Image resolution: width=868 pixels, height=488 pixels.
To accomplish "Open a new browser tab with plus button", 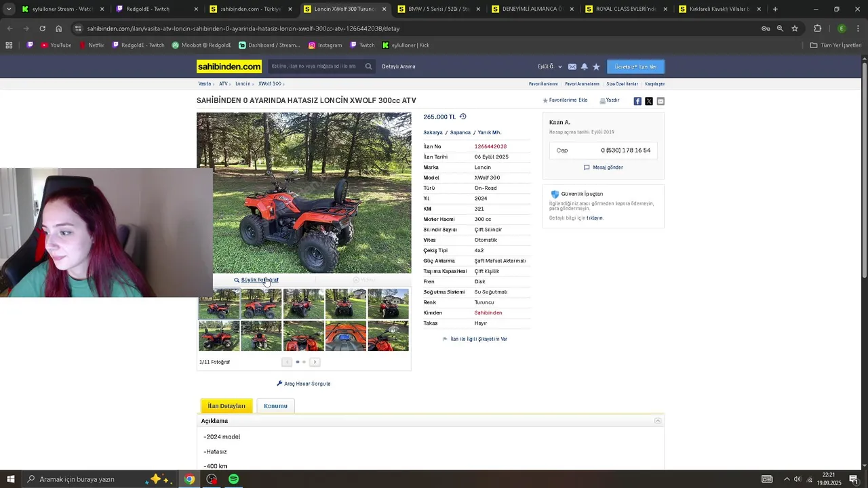I will point(775,9).
